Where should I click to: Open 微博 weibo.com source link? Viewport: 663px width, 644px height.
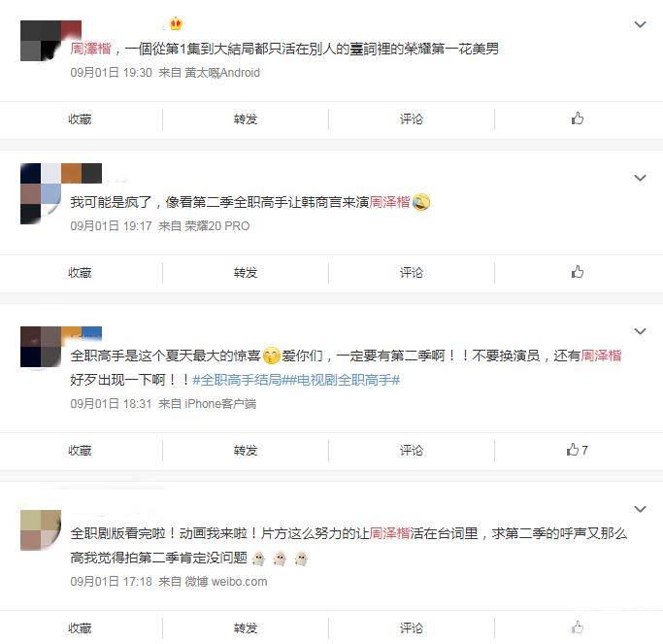226,582
